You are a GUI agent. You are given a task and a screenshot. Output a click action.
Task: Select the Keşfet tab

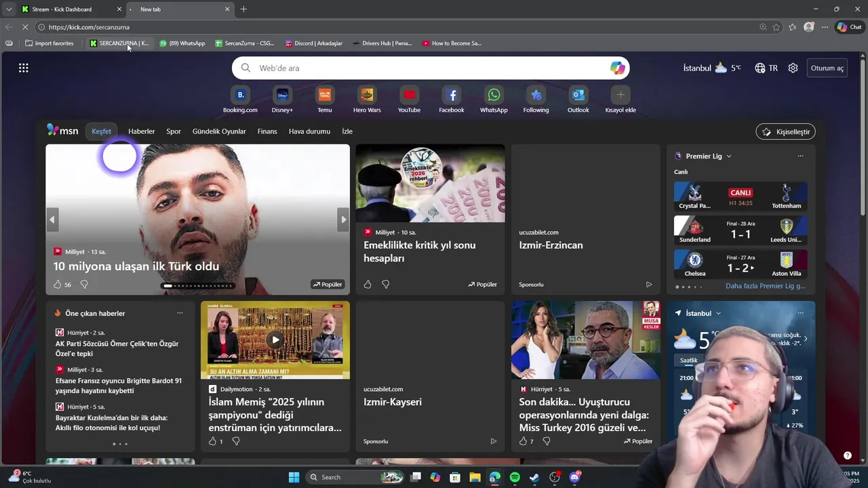coord(102,131)
